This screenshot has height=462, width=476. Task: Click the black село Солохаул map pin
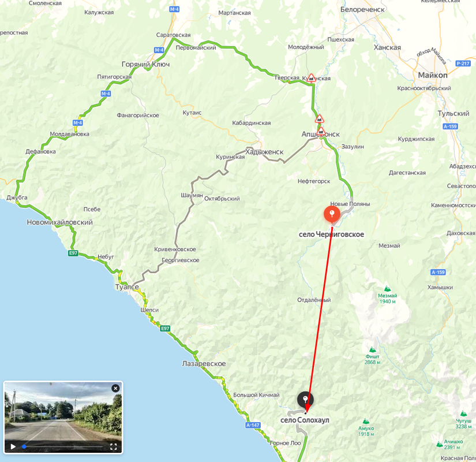(x=305, y=401)
